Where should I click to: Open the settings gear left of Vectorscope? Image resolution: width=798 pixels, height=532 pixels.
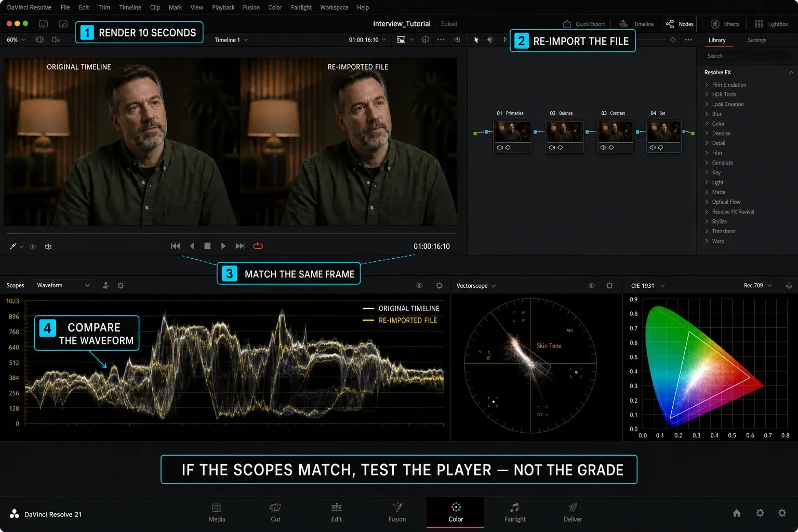[439, 285]
